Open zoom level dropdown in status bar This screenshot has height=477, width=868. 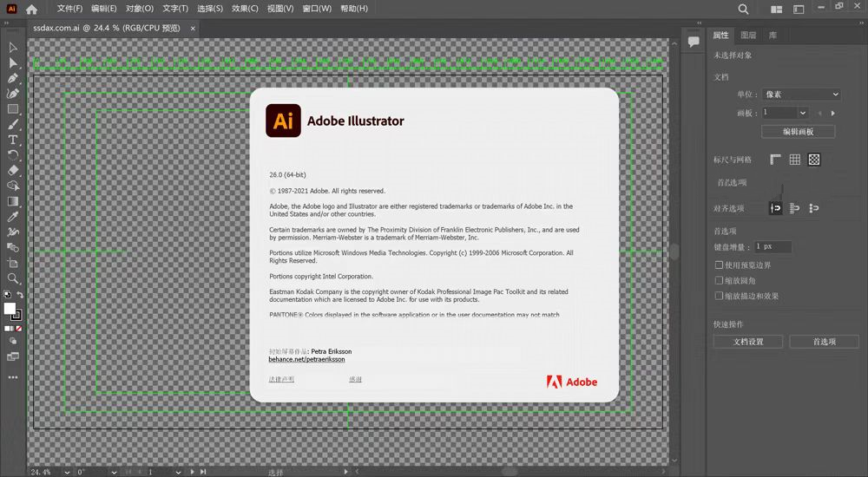[67, 472]
